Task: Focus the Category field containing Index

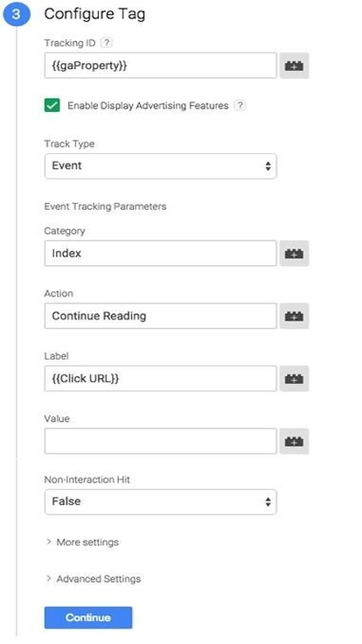Action: 161,254
